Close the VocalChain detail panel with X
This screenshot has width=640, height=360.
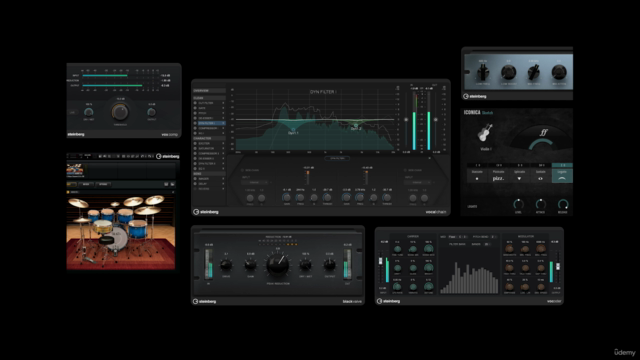[429, 158]
